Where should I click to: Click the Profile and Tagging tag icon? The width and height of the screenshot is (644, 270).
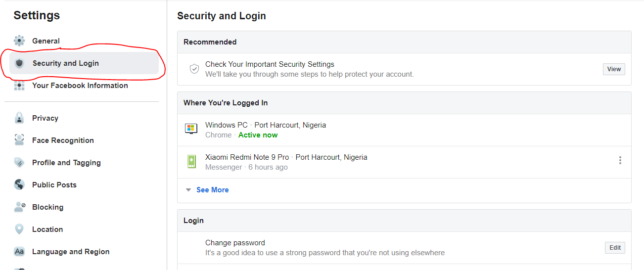[19, 163]
